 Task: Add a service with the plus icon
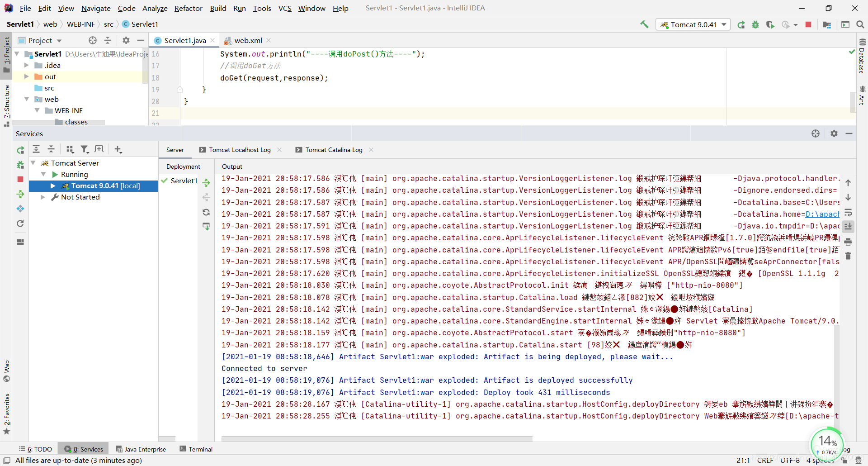coord(118,149)
